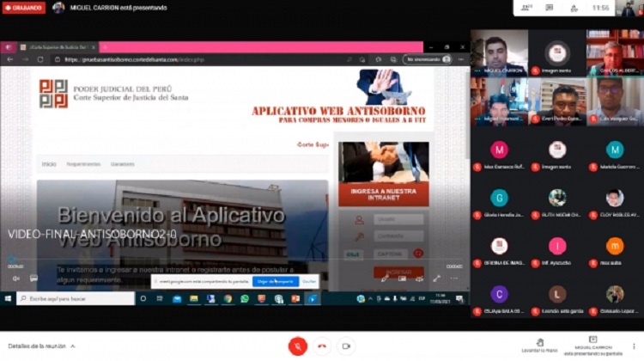Open the video player pencil edit icon
Screen dimensions: 644x361
(x=385, y=278)
